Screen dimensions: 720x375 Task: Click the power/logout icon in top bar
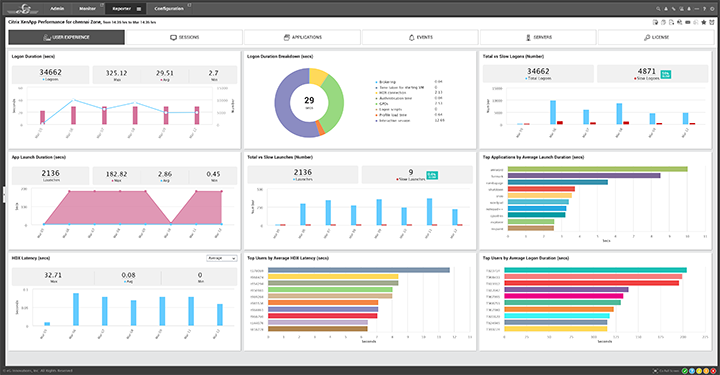tap(712, 9)
